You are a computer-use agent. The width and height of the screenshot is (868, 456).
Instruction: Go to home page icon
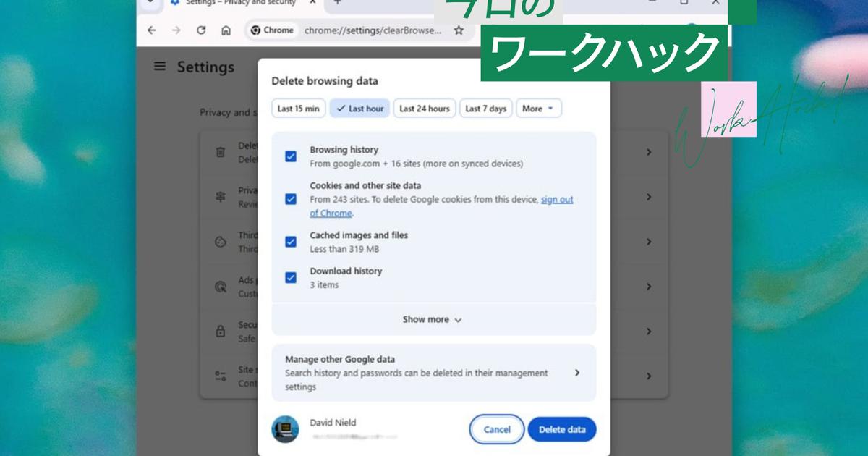(x=226, y=30)
